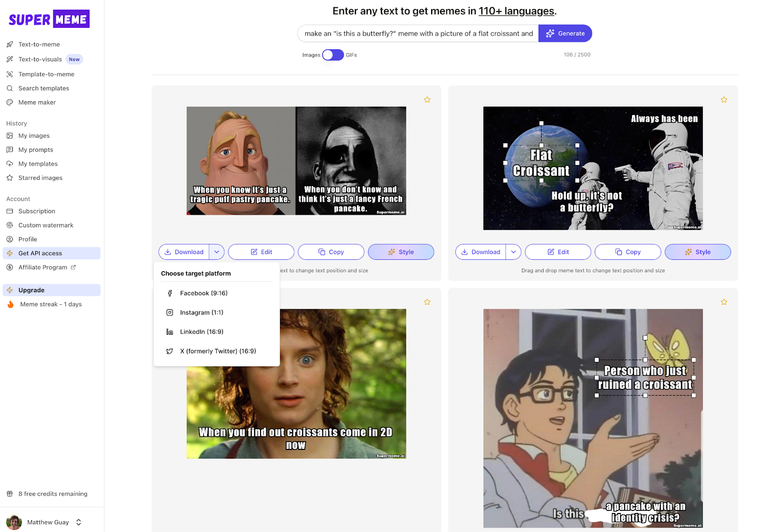Select LinkedIn (16:9) from the platform menu

point(200,332)
